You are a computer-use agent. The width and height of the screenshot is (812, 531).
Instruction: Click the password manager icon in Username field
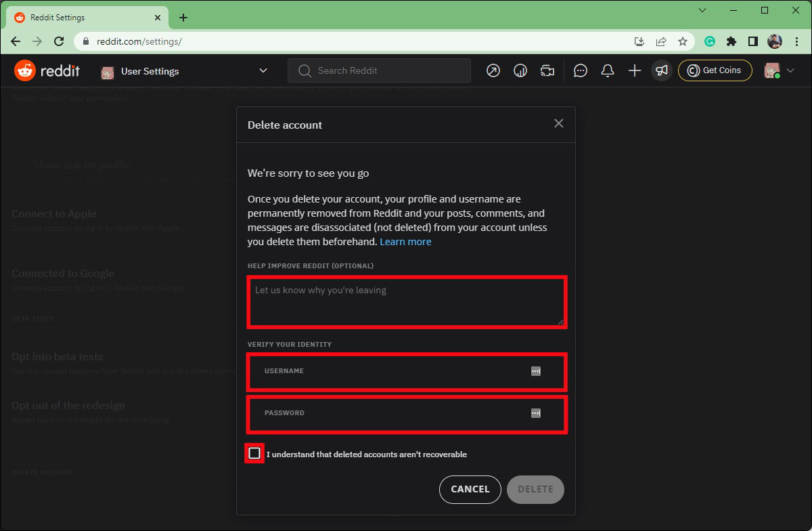(536, 371)
